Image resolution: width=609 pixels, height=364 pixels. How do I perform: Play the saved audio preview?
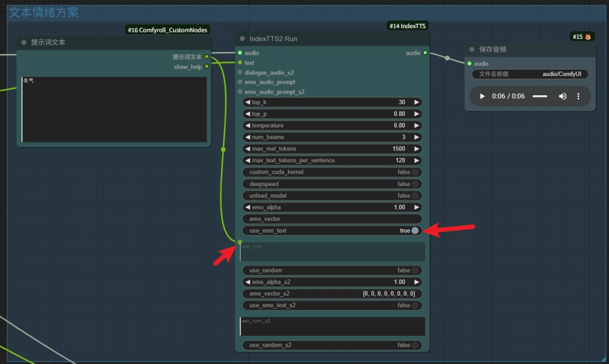[x=482, y=96]
